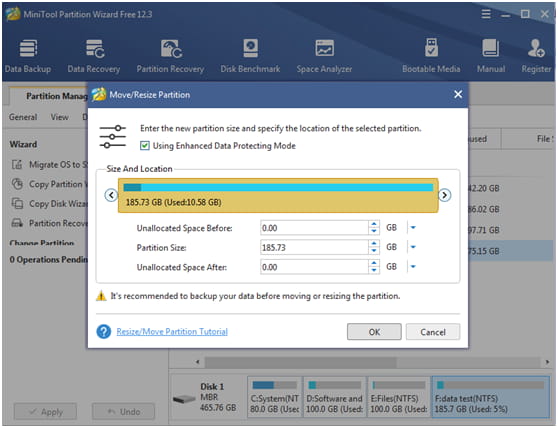Screen dimensions: 558x428
Task: Click the left arrow beside partition bar
Action: click(111, 195)
